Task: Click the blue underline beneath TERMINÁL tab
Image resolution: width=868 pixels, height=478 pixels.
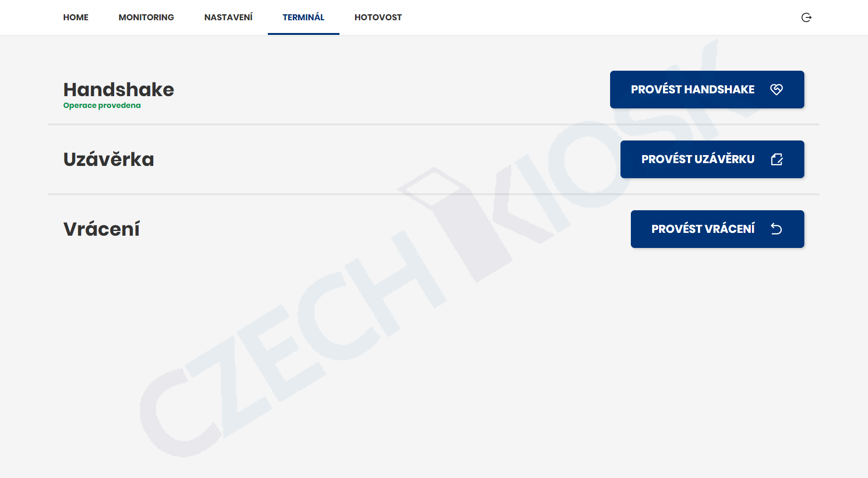Action: tap(304, 34)
